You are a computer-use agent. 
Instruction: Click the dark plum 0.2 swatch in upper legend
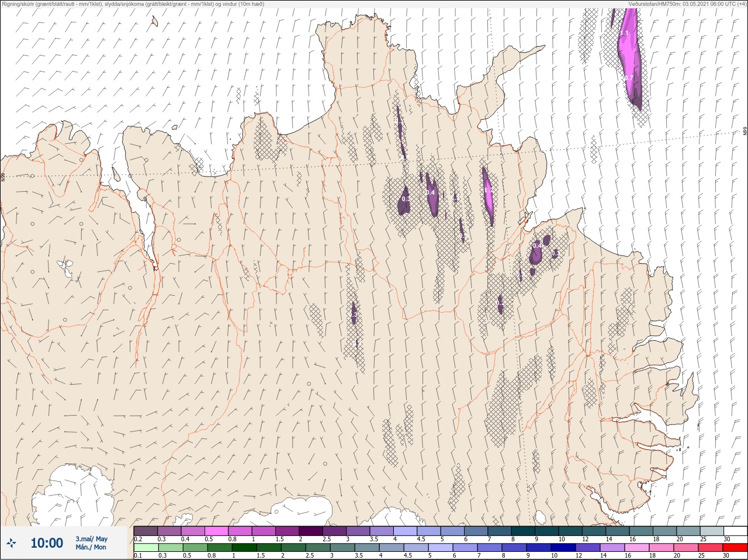146,531
